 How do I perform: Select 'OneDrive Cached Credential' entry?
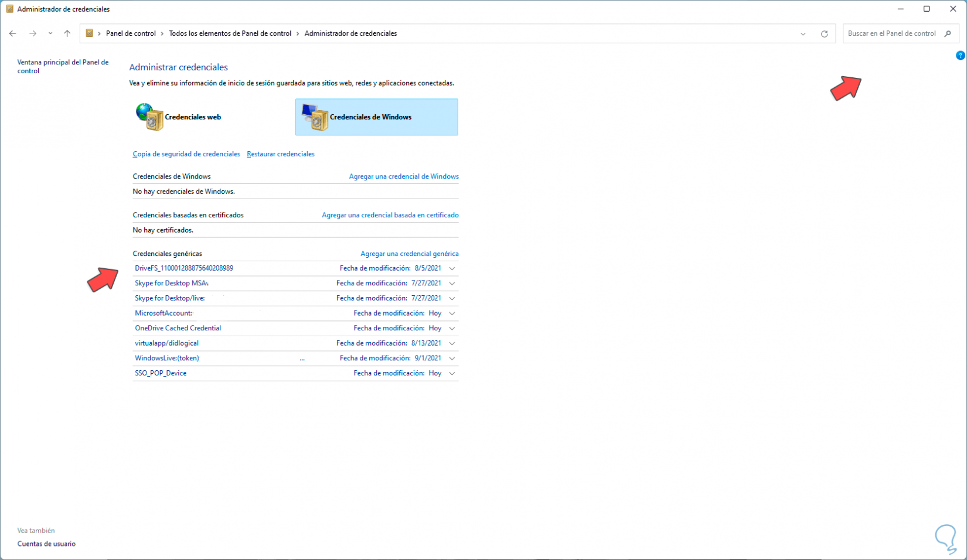point(178,329)
